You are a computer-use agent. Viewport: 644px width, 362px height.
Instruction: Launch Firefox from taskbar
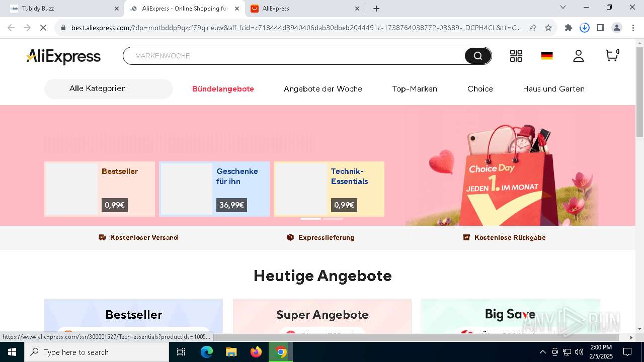click(x=256, y=352)
